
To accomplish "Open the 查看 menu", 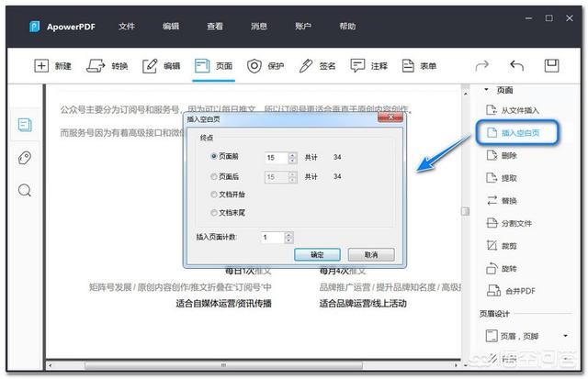I will [215, 27].
